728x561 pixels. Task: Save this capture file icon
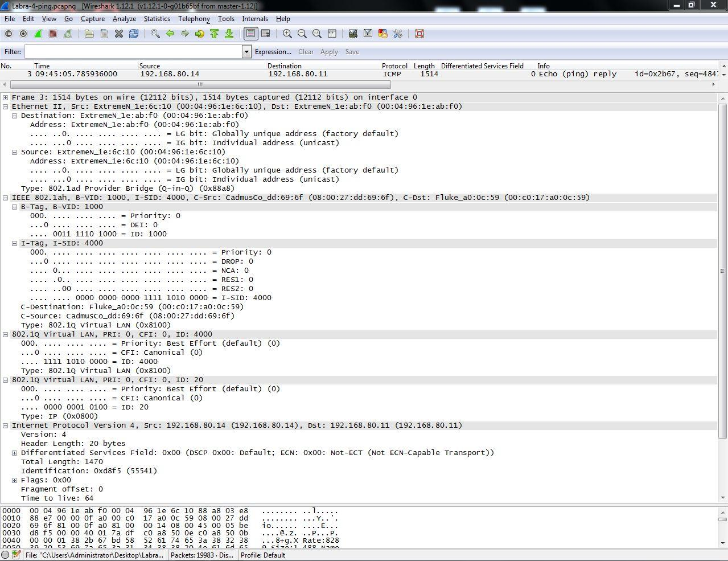tap(104, 34)
